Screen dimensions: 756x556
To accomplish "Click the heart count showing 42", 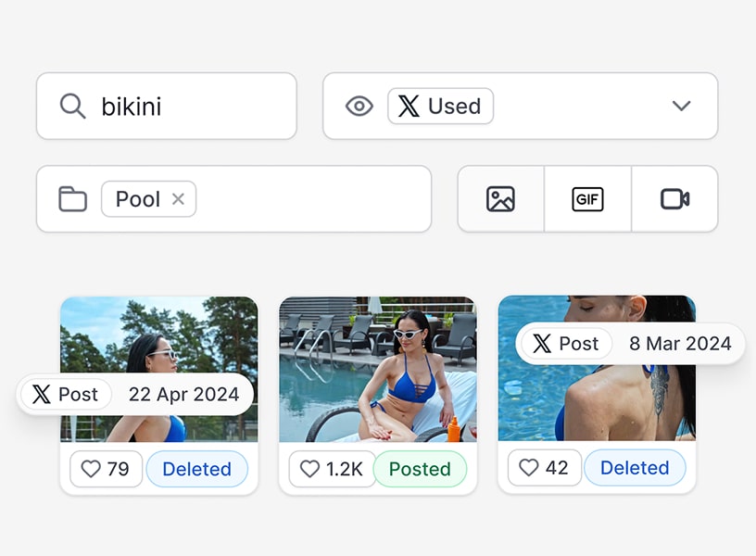I will (544, 468).
